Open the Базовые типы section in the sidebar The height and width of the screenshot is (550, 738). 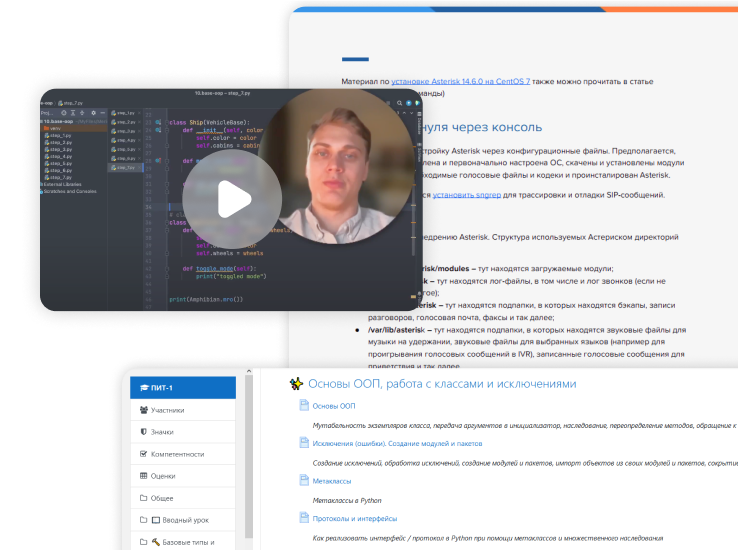[x=183, y=542]
